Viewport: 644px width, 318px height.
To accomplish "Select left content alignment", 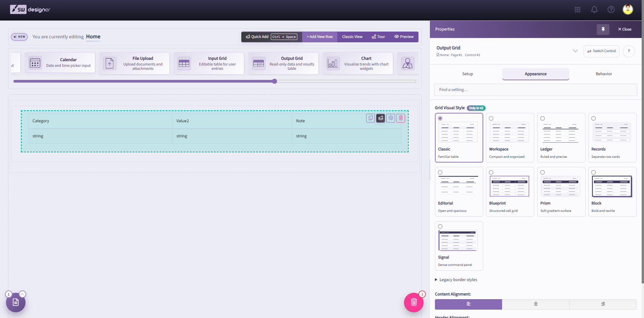I will coord(468,304).
